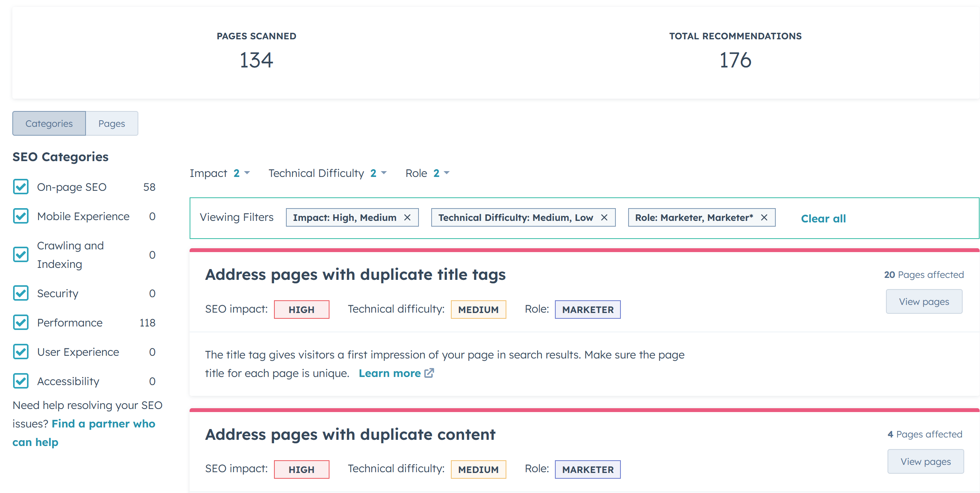Click Clear all filters link
Screen dimensions: 980x493
pos(823,218)
